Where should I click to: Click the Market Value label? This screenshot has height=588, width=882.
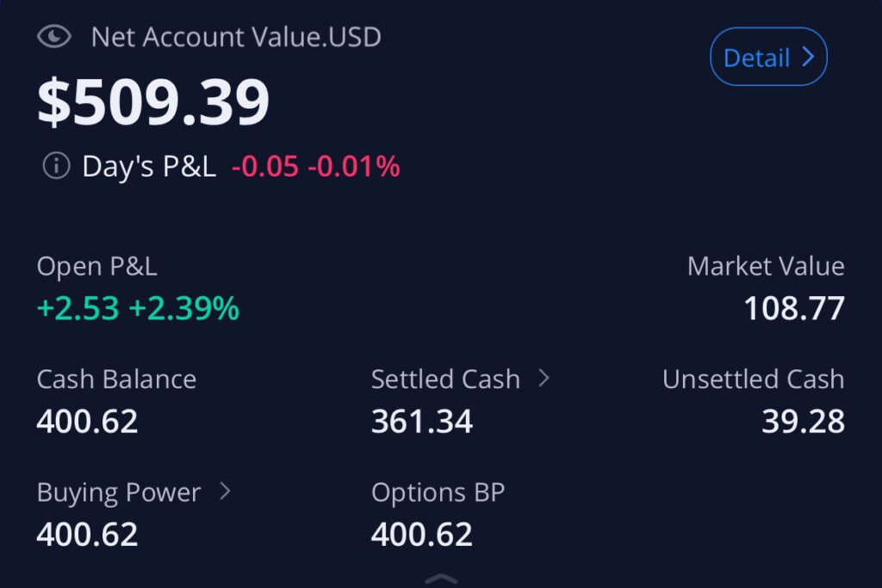(x=766, y=266)
